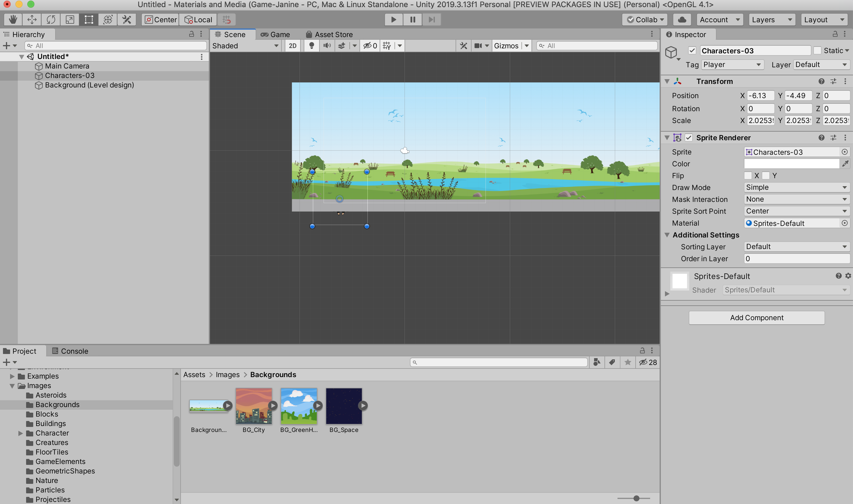Click the Add Component button
This screenshot has height=504, width=853.
coord(757,318)
